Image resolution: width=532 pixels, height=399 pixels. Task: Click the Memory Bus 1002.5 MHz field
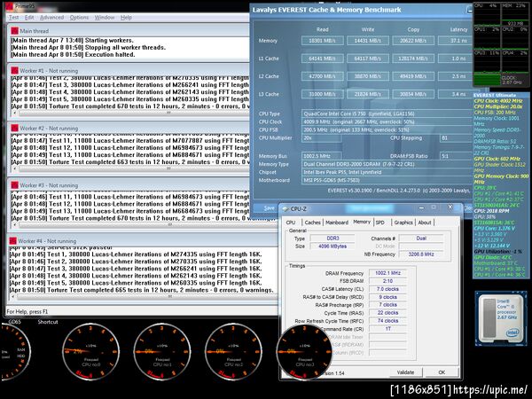(322, 156)
